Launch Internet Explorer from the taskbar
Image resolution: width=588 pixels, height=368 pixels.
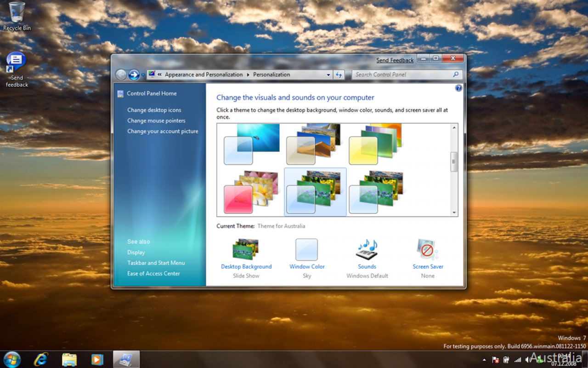pos(41,359)
